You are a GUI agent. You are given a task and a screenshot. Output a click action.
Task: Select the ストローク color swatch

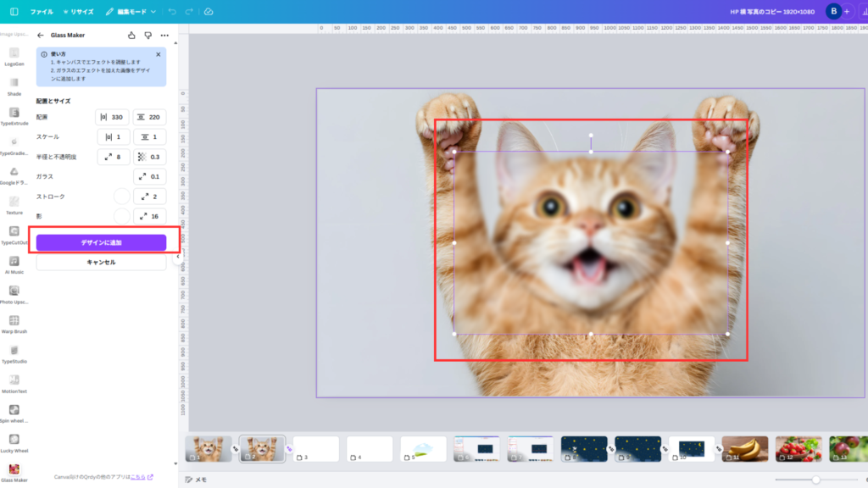tap(122, 197)
